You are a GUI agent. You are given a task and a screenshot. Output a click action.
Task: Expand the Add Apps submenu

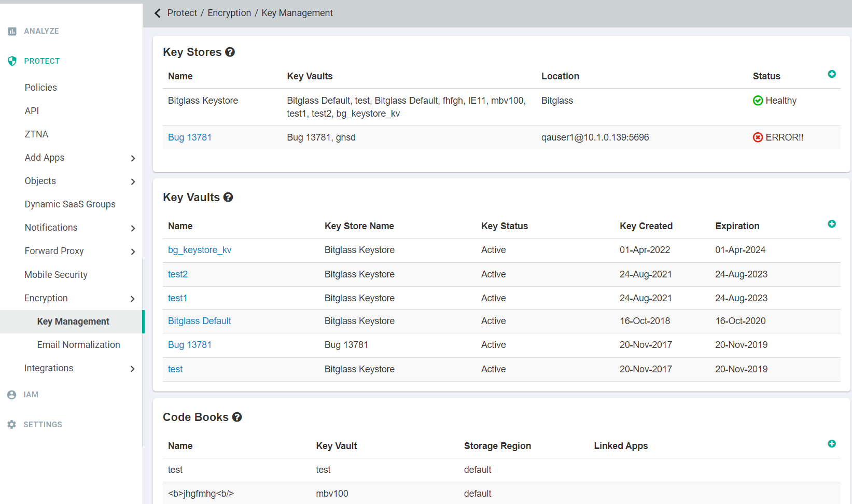click(133, 158)
